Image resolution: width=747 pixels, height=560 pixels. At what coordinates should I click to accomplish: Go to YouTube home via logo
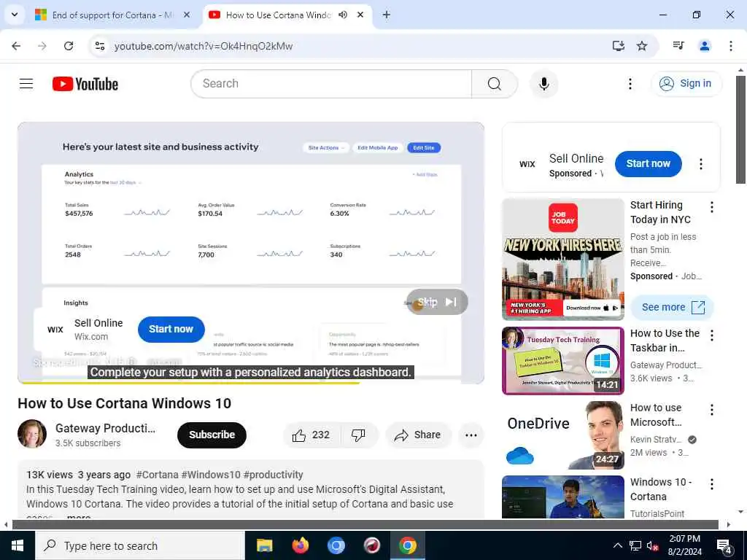tap(85, 84)
